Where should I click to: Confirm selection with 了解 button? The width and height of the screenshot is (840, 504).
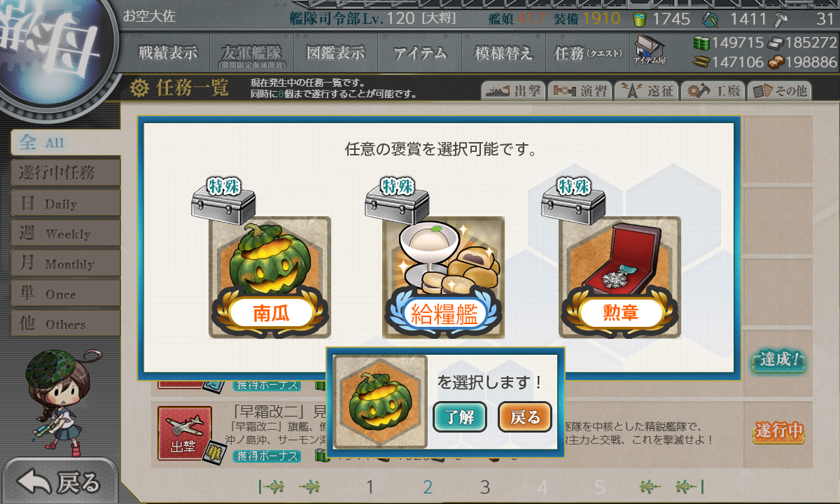(x=460, y=418)
